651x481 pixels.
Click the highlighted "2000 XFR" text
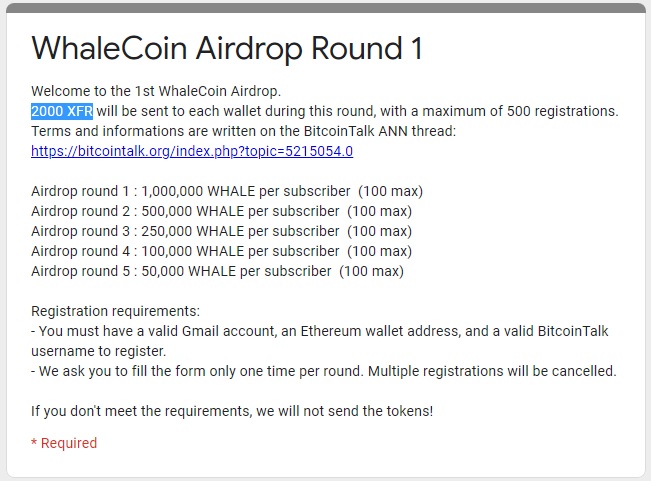[62, 111]
